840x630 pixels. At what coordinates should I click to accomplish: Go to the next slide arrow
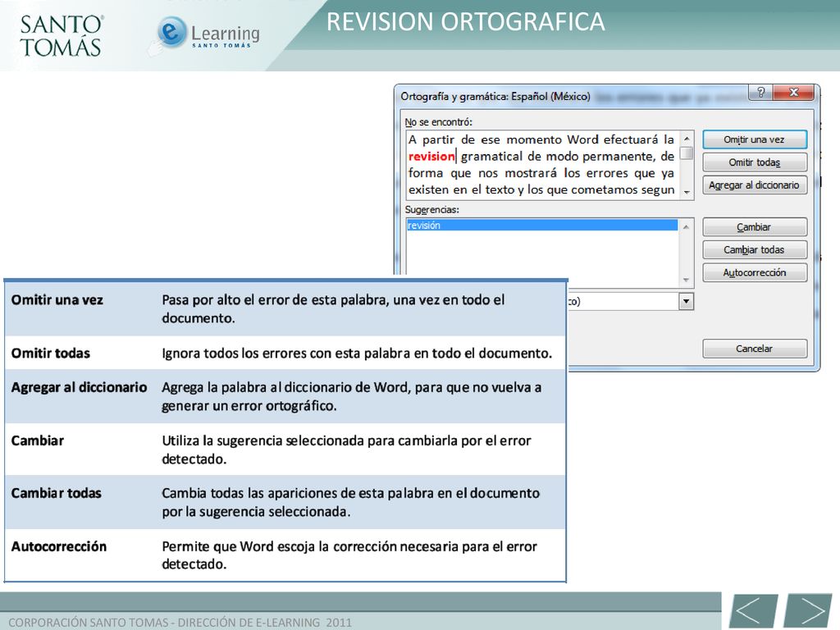tap(808, 610)
